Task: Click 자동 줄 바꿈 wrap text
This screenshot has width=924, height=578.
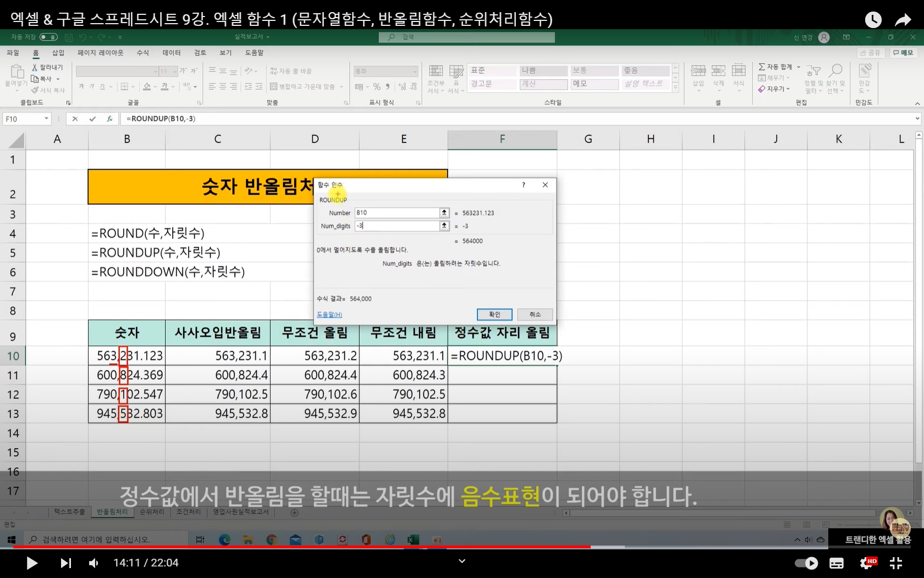Action: click(x=291, y=71)
